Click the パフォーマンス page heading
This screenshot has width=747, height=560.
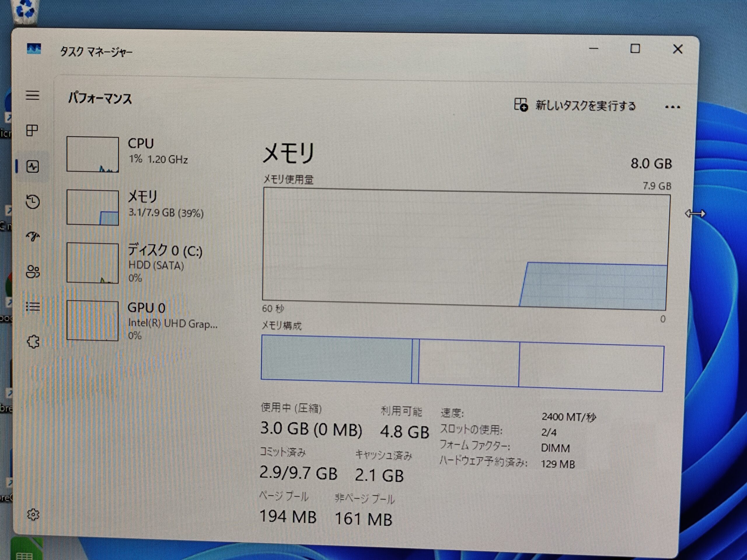(100, 99)
